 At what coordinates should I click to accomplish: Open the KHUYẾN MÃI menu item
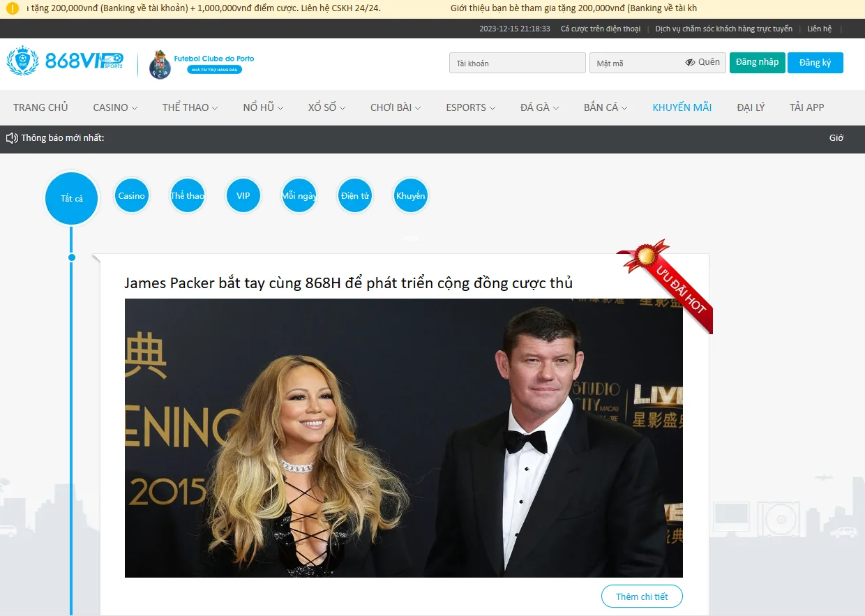682,107
